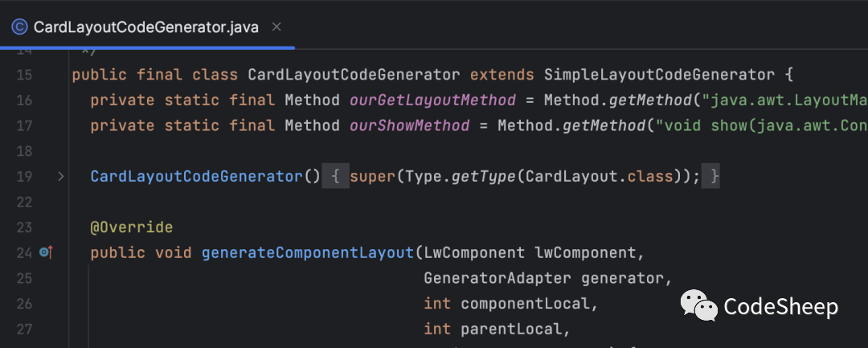Viewport: 868px width, 348px height.
Task: Click CardLayout.class reference on line 19
Action: 599,177
